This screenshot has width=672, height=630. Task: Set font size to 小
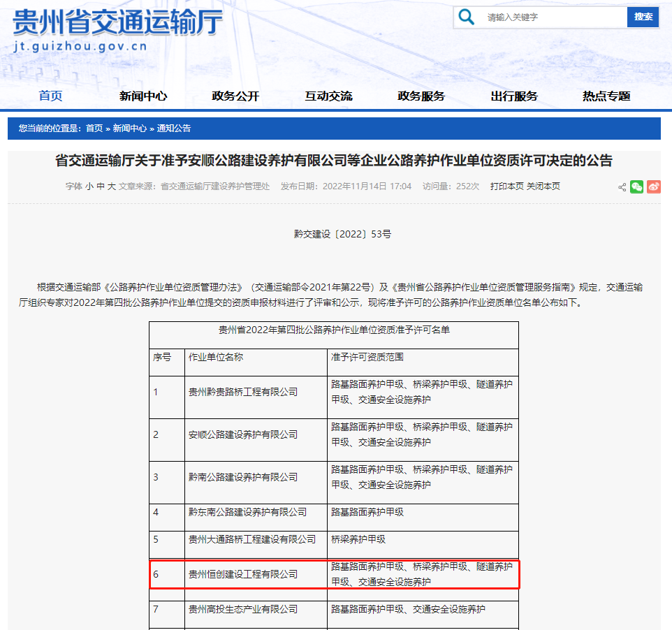pos(89,186)
